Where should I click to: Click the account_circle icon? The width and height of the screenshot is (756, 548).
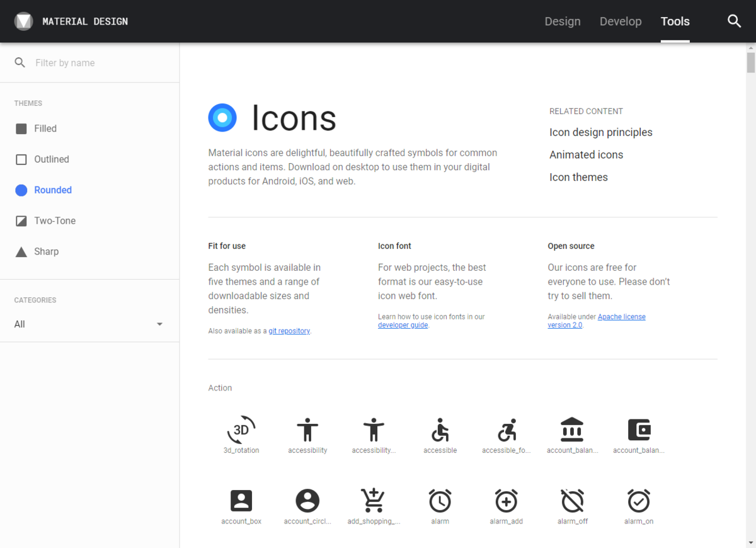tap(307, 501)
